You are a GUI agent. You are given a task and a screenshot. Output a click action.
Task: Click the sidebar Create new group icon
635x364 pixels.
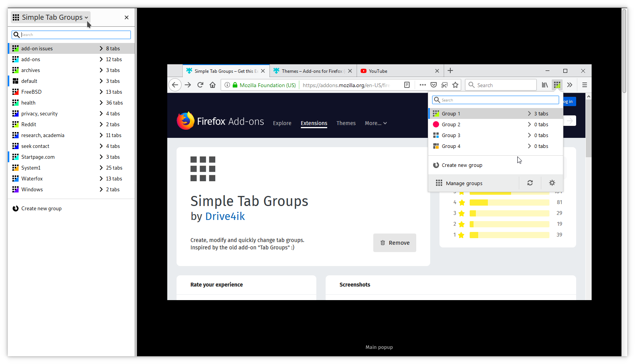(x=15, y=208)
